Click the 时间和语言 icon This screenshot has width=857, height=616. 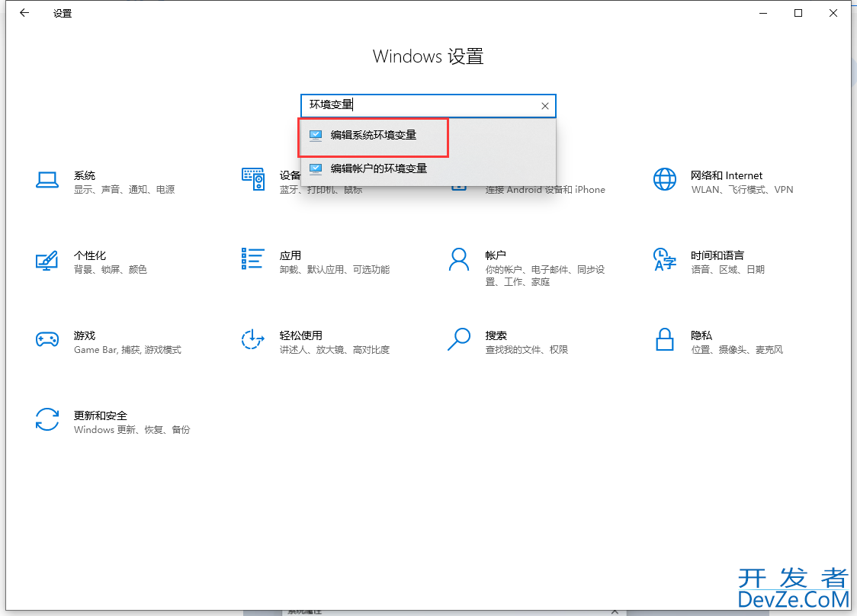pos(665,259)
